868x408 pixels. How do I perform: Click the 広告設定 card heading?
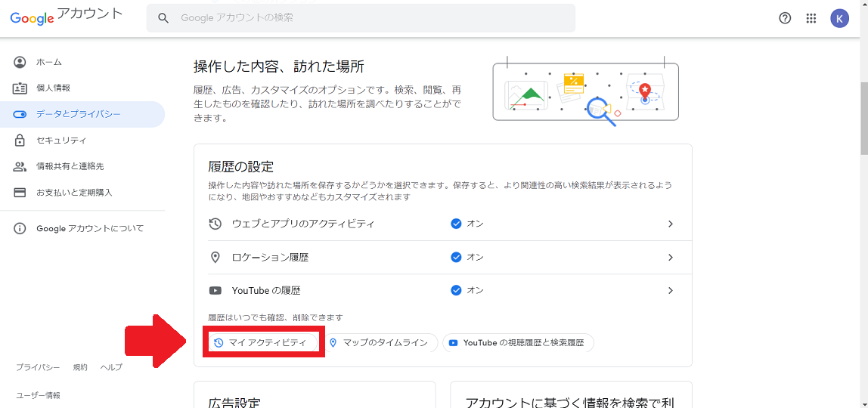click(234, 403)
